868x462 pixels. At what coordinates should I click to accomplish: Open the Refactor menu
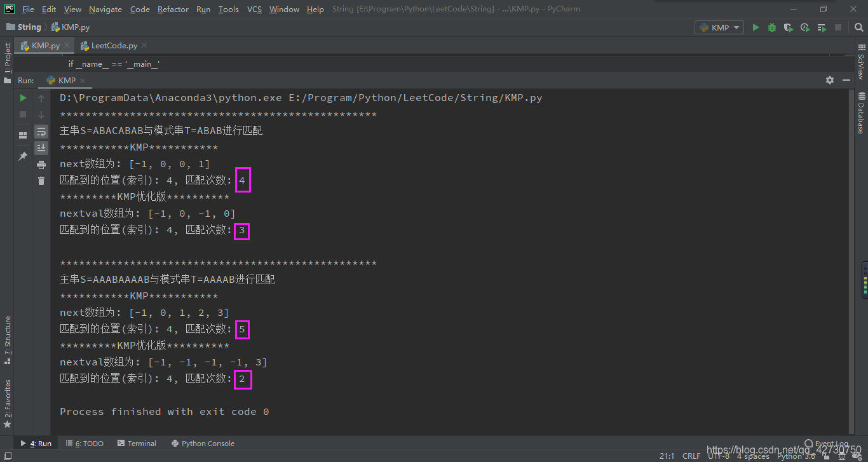[x=173, y=9]
